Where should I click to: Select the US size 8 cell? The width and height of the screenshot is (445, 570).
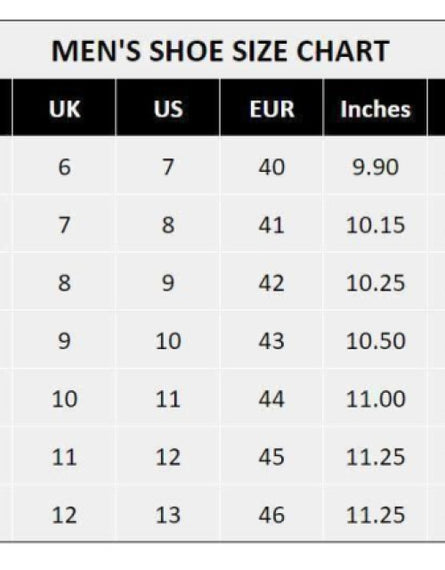(168, 225)
